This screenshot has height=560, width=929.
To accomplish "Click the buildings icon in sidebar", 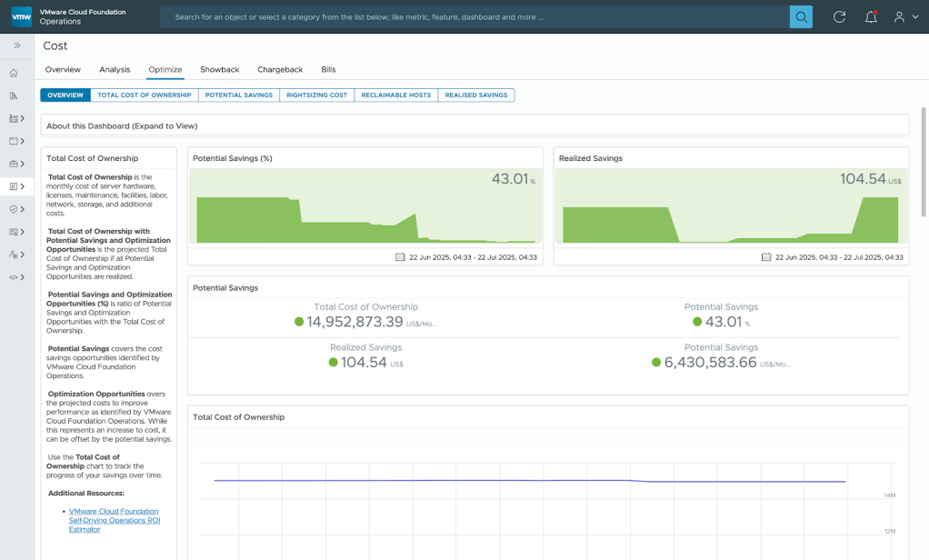I will pos(14,95).
